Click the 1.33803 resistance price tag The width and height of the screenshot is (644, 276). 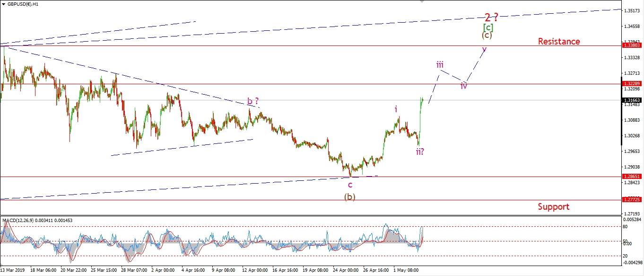[x=632, y=45]
